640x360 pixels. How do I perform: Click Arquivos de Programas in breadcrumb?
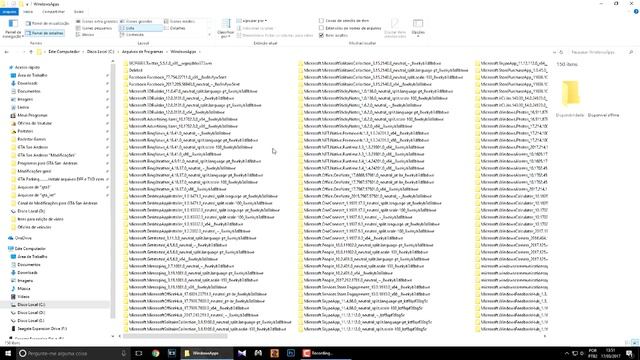click(142, 52)
